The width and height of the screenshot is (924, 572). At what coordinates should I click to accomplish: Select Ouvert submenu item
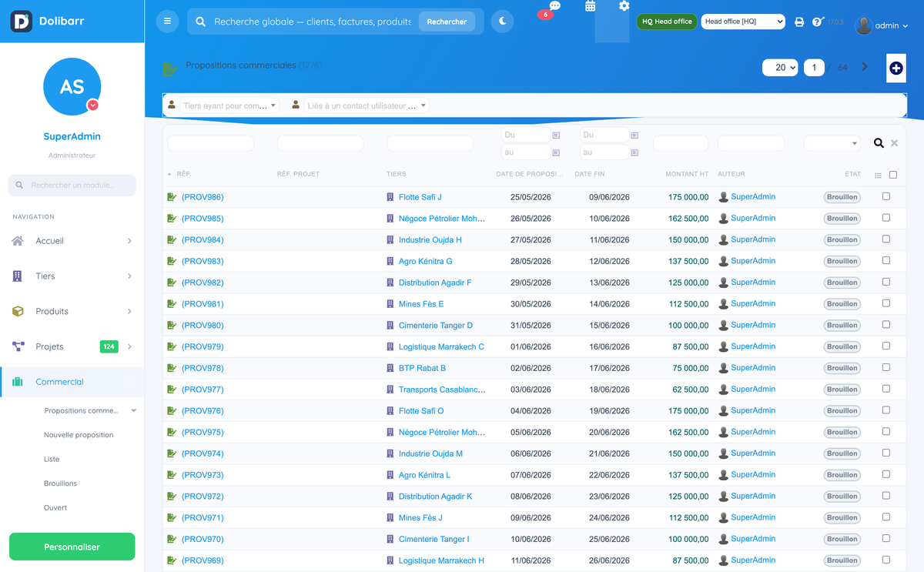[x=55, y=507]
